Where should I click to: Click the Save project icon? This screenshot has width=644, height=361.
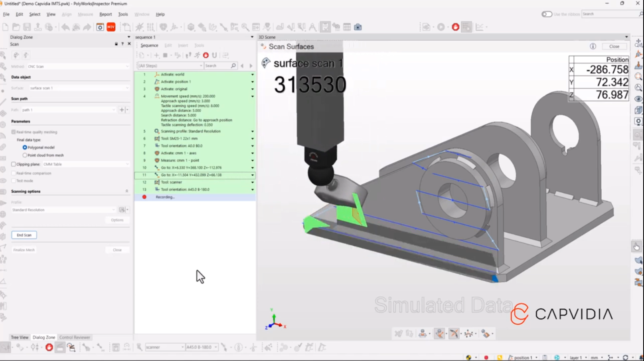(27, 27)
